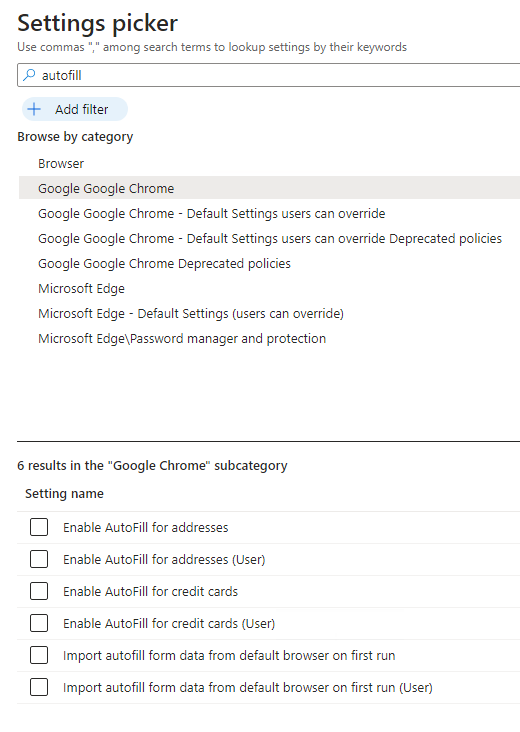Viewport: 520px width, 732px height.
Task: Select the Google Google Chrome category
Action: (269, 189)
